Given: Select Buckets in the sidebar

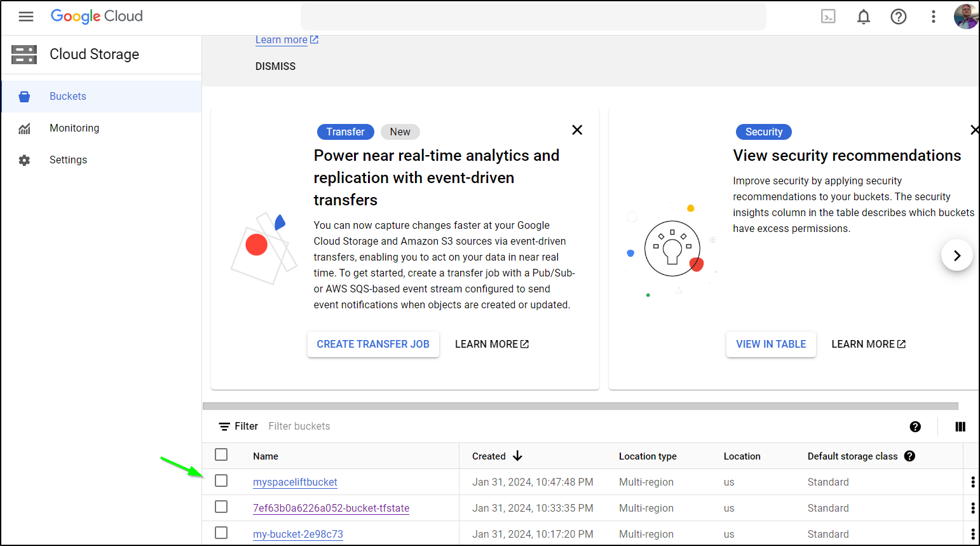Looking at the screenshot, I should (x=102, y=97).
